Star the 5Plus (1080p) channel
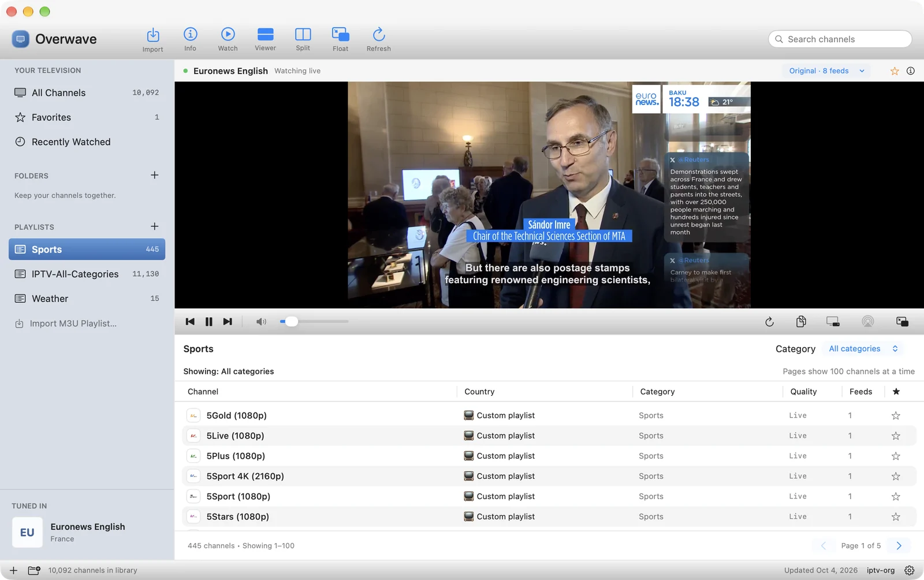Viewport: 924px width, 580px height. click(896, 456)
